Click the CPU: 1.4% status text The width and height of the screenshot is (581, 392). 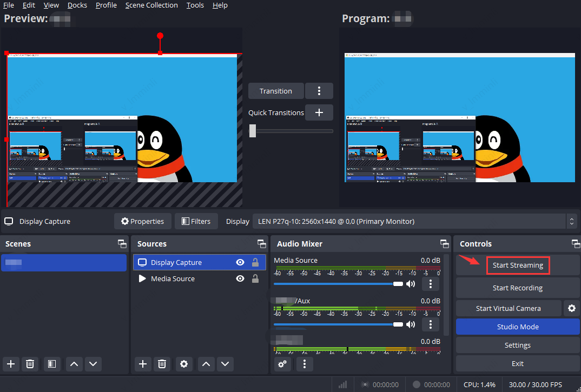479,384
